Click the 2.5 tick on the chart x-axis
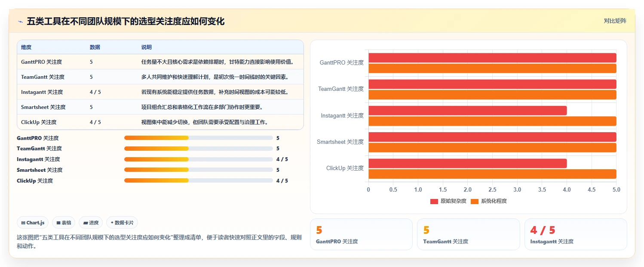 492,189
